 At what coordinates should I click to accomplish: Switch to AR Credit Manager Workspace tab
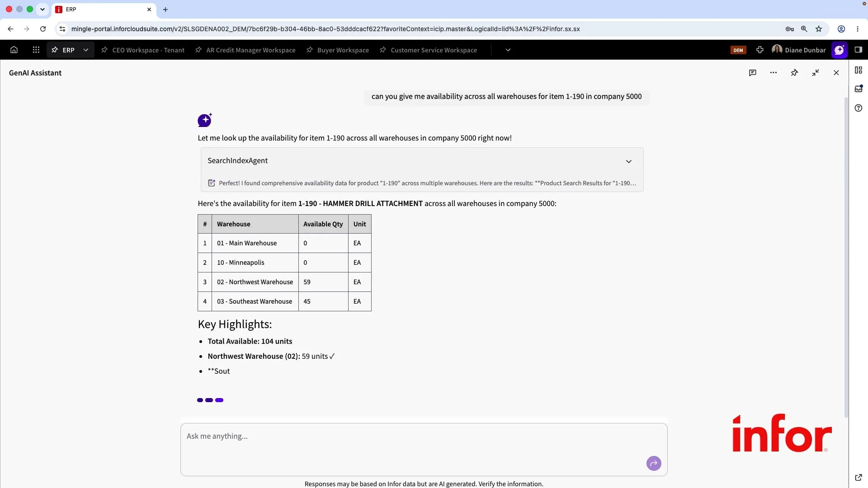pos(245,50)
